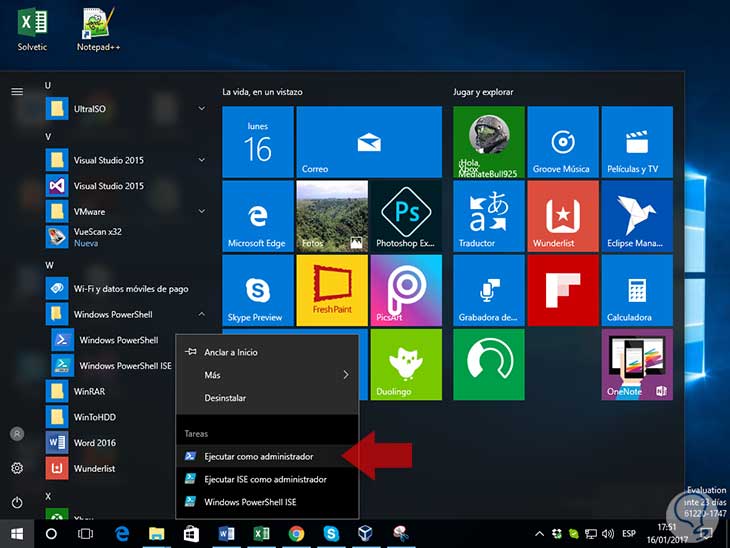Expand the Start menu hamburger button
730x548 pixels.
pyautogui.click(x=17, y=91)
